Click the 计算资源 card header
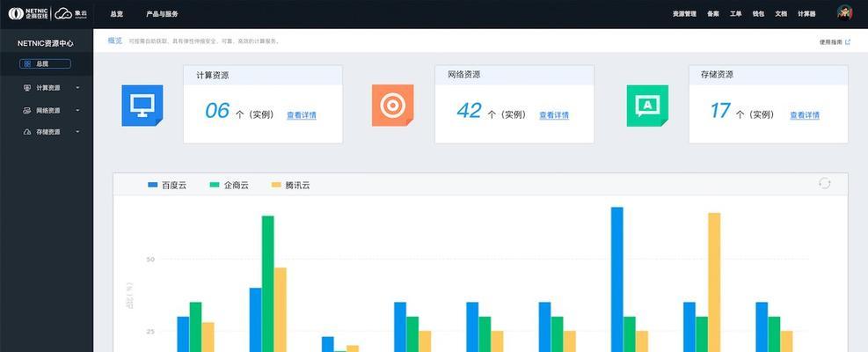868x352 pixels. point(263,75)
